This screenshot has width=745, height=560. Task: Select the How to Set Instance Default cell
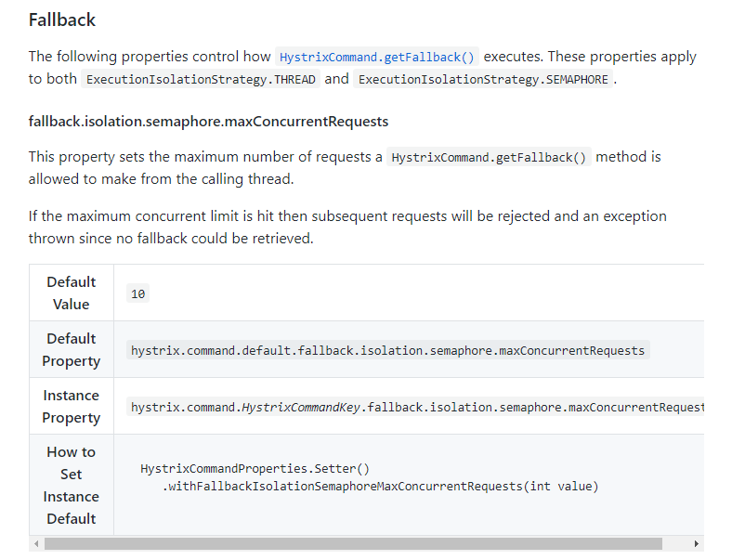coord(72,485)
